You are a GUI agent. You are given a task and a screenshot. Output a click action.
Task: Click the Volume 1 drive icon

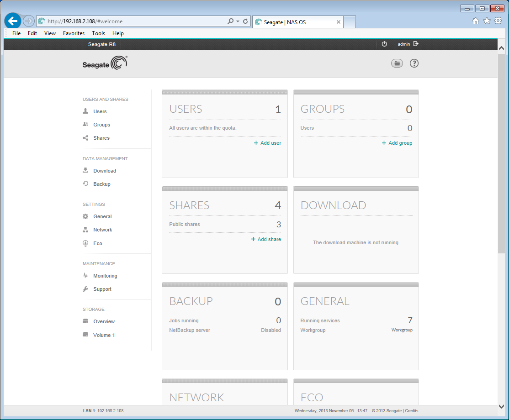(85, 334)
